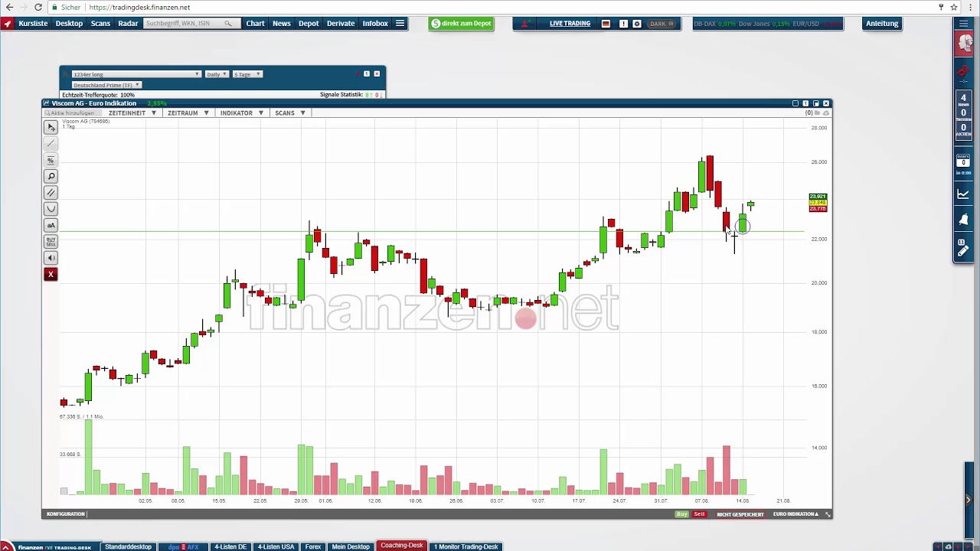Activate the magnifier zoom tool
The height and width of the screenshot is (551, 980).
51,177
